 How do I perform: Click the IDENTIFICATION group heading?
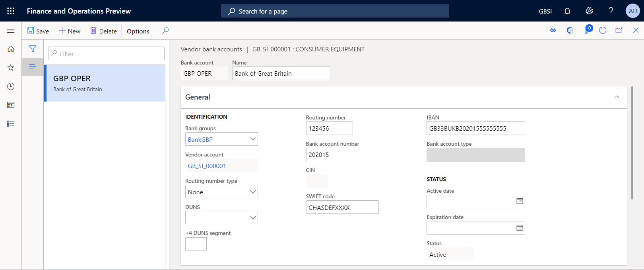[x=206, y=117]
